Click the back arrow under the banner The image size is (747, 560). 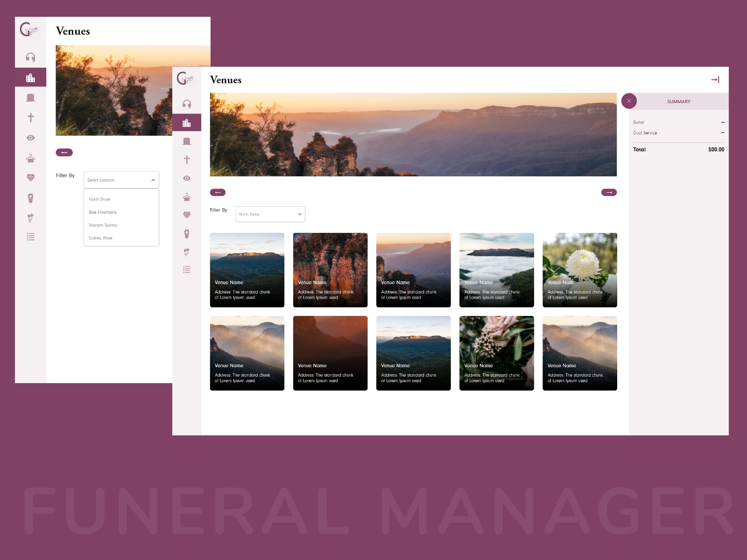click(218, 192)
